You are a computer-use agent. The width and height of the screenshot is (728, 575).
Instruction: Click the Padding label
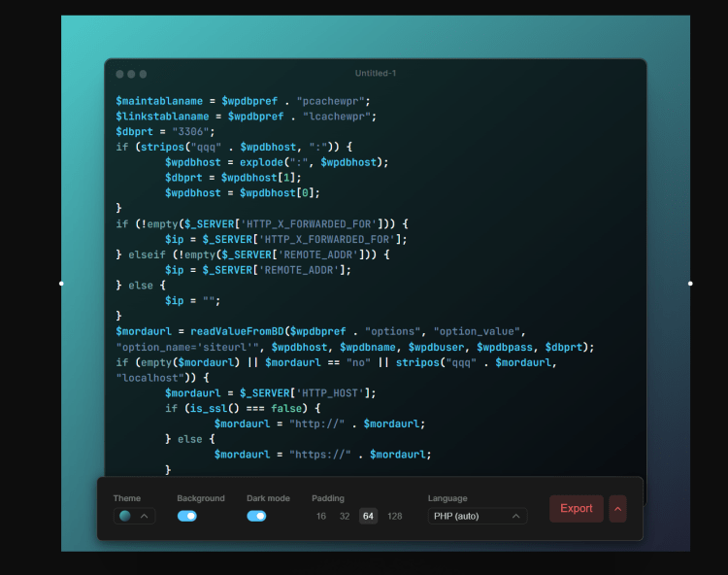pyautogui.click(x=328, y=498)
